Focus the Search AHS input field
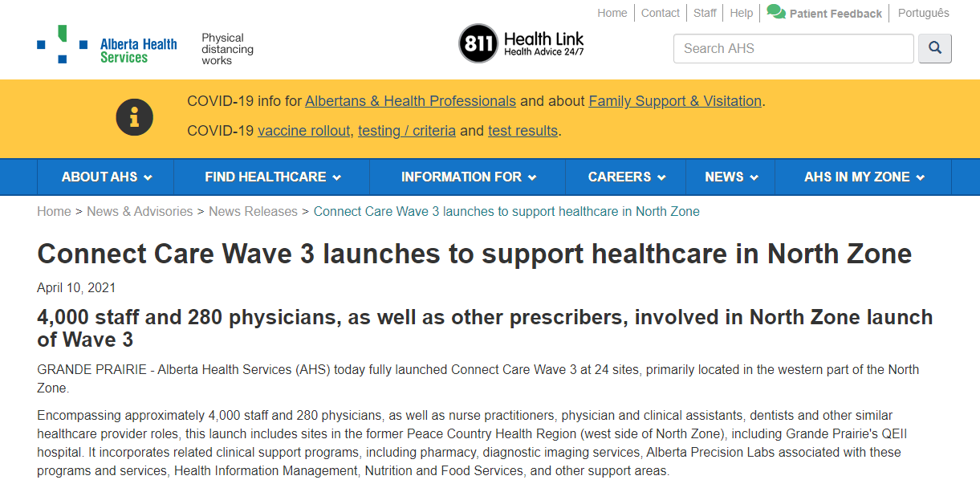Viewport: 980px width, 488px height. pos(793,48)
